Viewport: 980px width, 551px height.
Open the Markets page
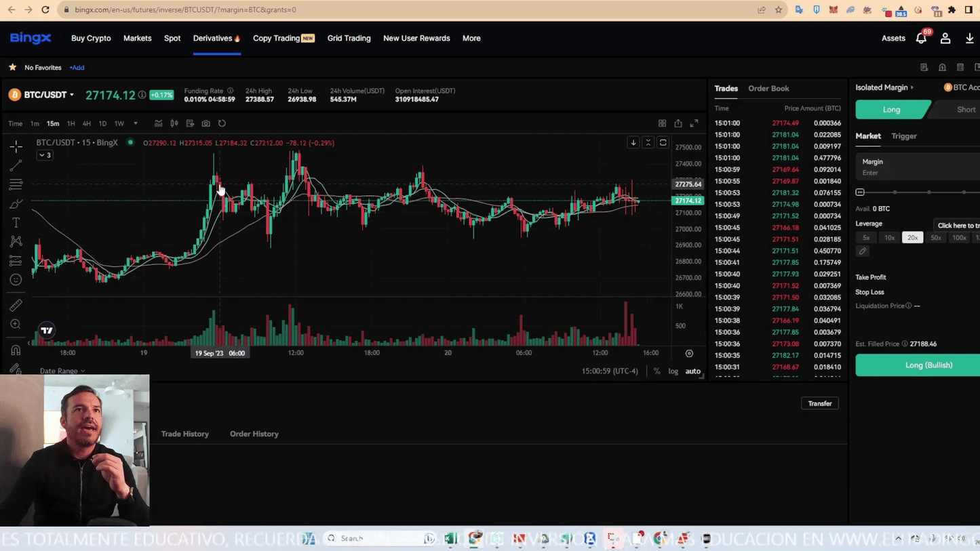[137, 38]
